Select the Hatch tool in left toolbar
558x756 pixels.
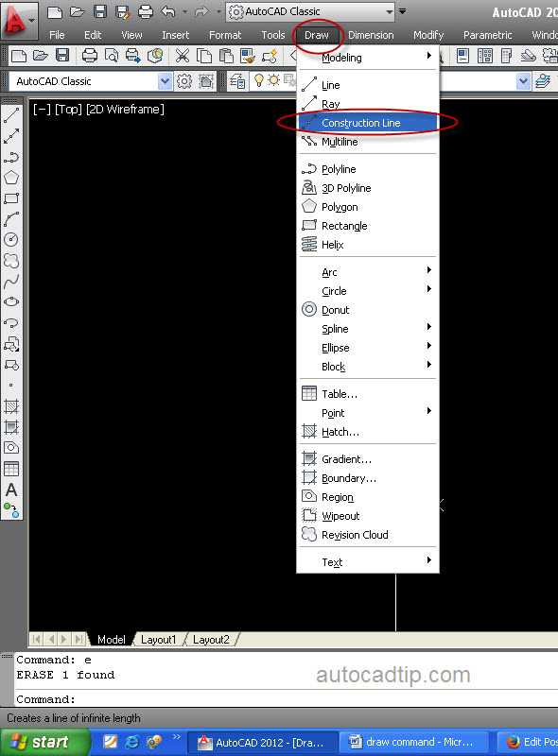[11, 406]
